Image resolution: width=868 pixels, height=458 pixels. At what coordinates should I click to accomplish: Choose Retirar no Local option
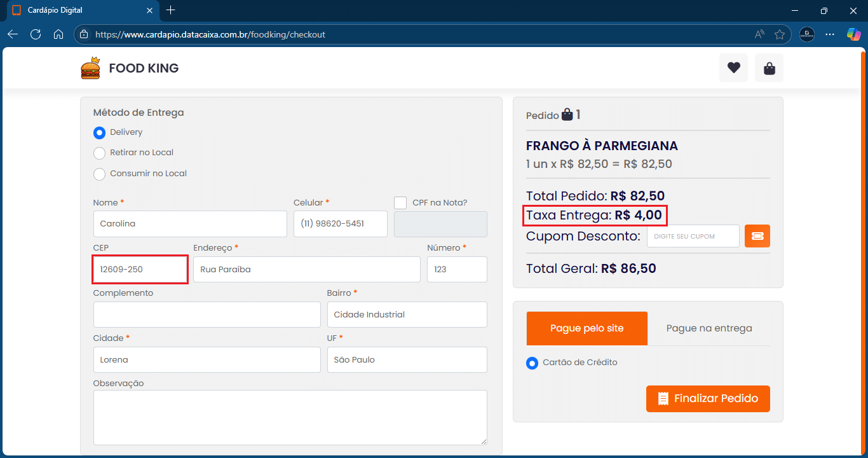[99, 153]
